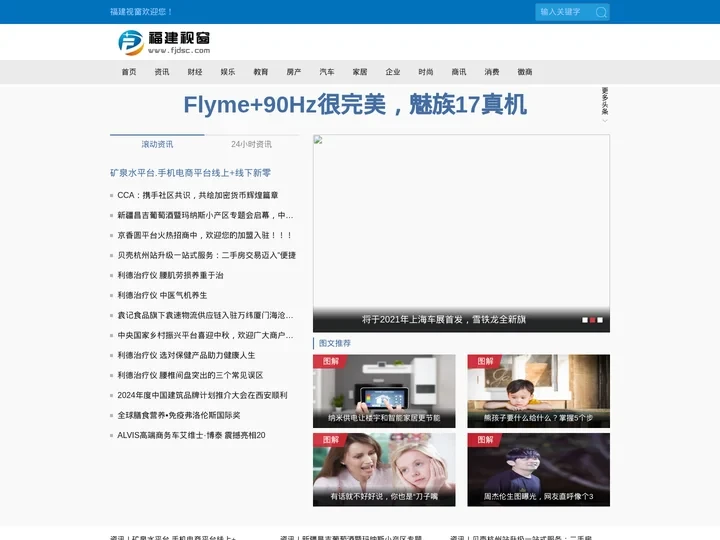The image size is (720, 540).
Task: Open the 教育 menu item
Action: [x=261, y=72]
